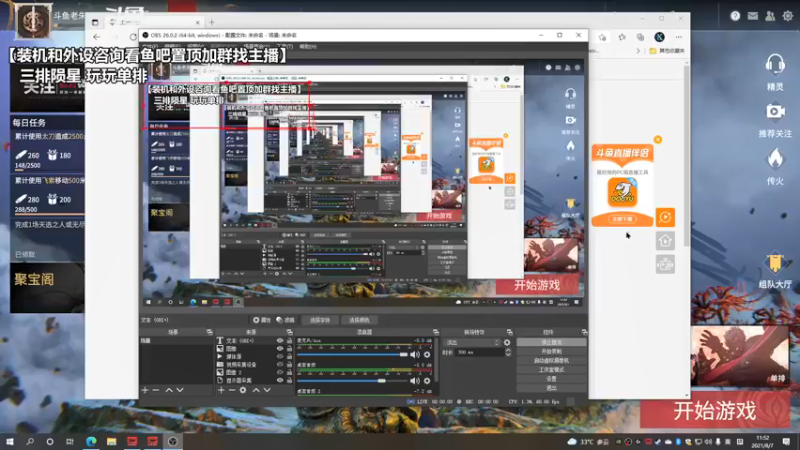Click 开始录制 start recording button
Screen dimensions: 800x450
(551, 352)
